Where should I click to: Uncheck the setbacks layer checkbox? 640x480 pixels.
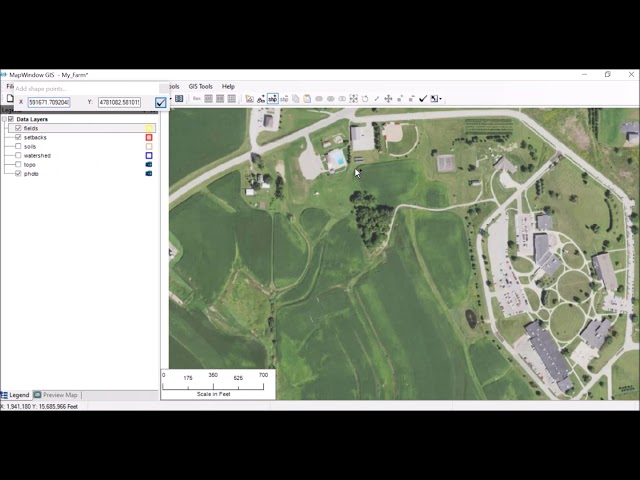tap(18, 137)
